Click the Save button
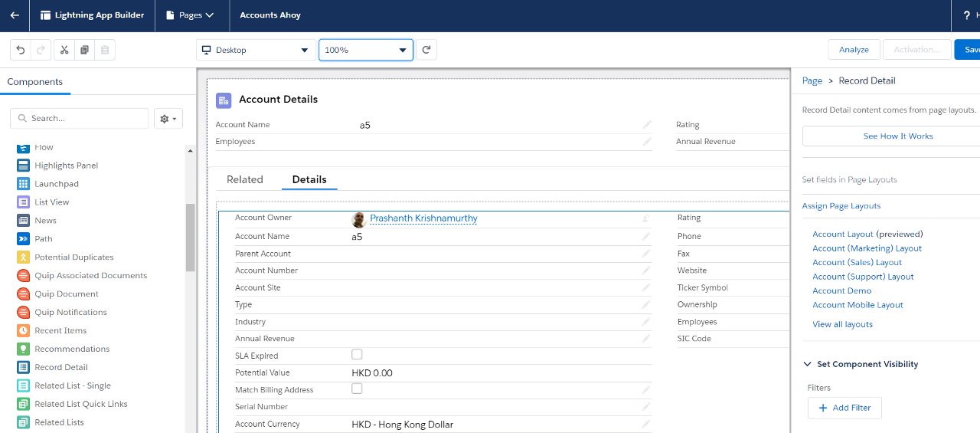 click(x=969, y=50)
